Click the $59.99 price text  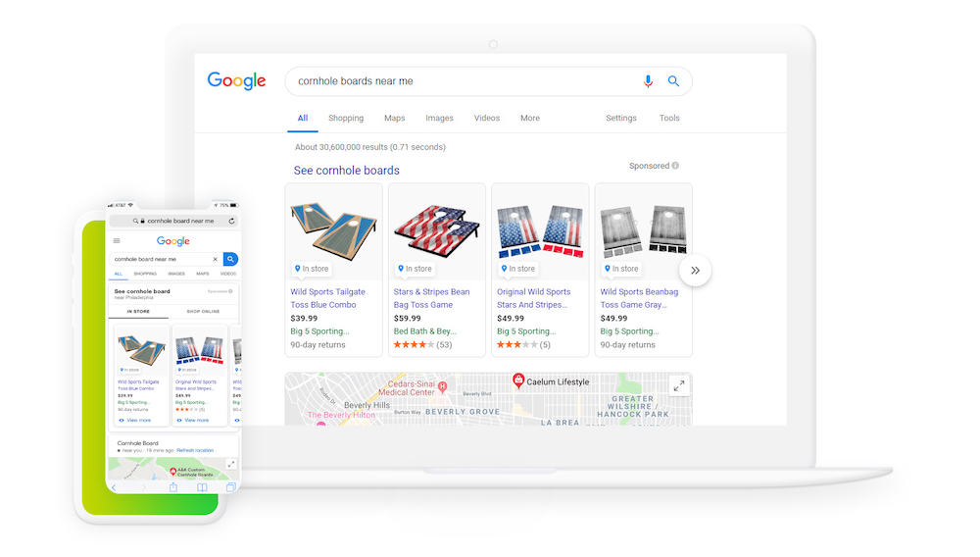tap(407, 318)
